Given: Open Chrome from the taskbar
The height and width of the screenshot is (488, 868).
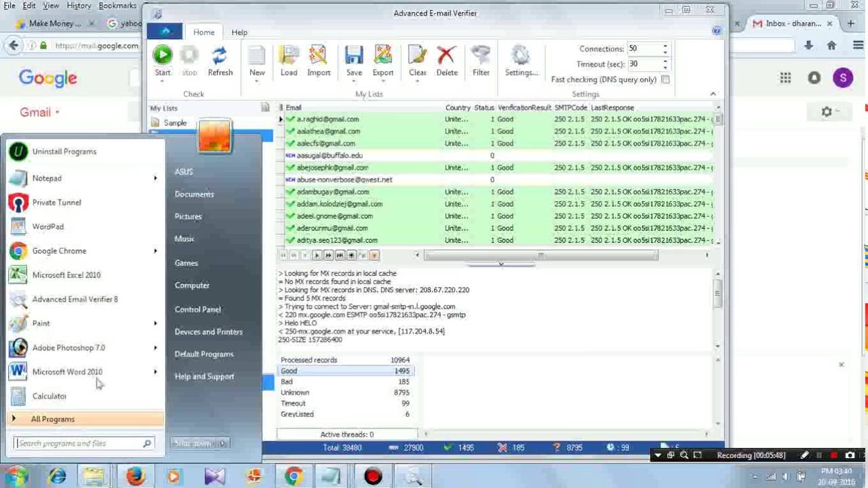Looking at the screenshot, I should 293,476.
